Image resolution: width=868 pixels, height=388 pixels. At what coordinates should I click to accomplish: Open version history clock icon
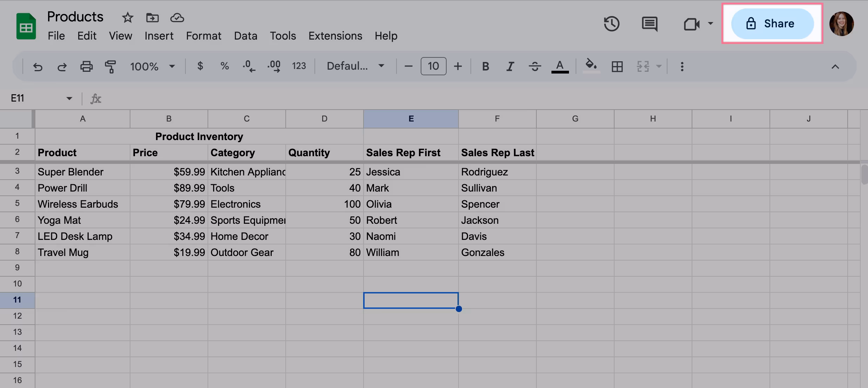coord(612,24)
